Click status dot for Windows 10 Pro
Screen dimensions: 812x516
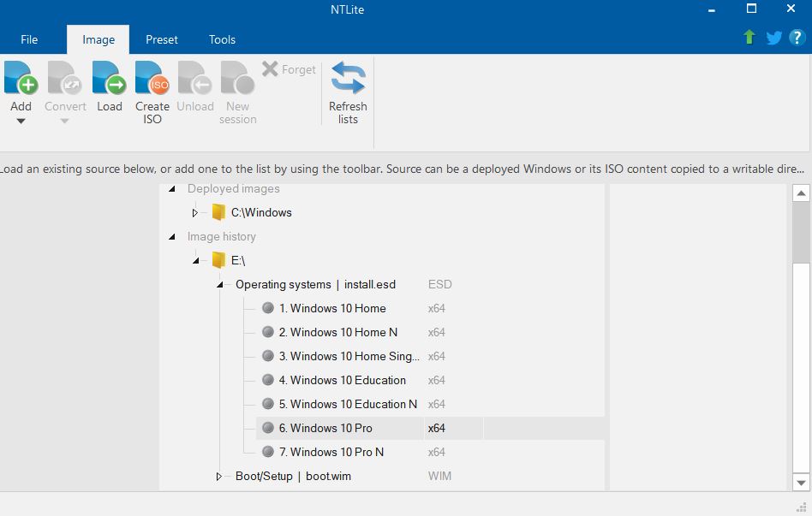click(268, 428)
